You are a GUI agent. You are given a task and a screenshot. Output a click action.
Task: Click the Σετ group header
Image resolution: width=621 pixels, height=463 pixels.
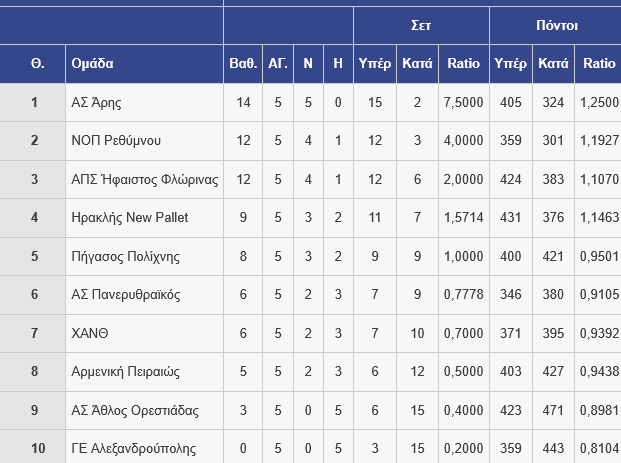(x=421, y=25)
